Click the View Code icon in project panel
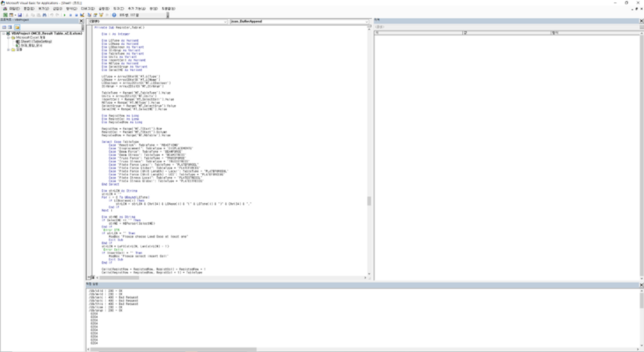The image size is (644, 352). [x=4, y=27]
